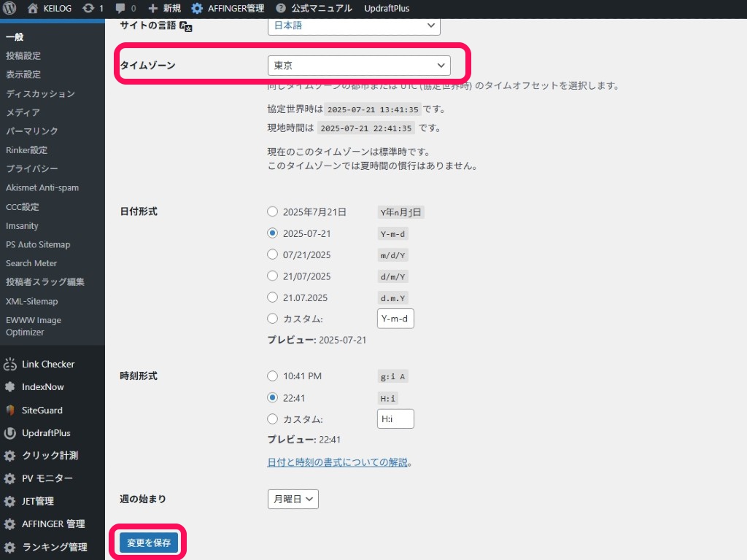This screenshot has width=747, height=560.
Task: Select date format 2025-07-21 radio
Action: tap(272, 233)
